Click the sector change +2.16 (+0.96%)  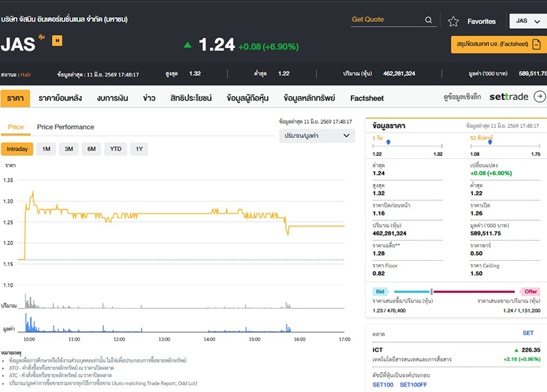tap(522, 359)
